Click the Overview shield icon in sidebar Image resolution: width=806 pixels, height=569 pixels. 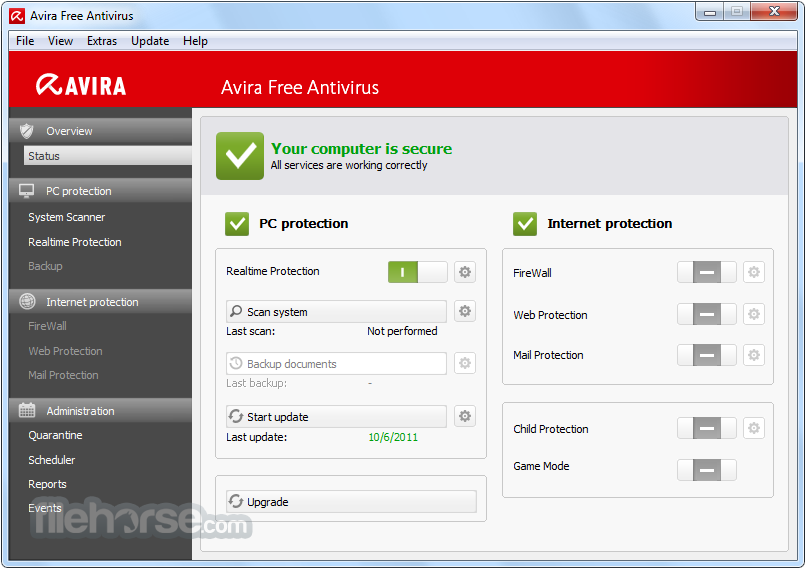point(27,131)
